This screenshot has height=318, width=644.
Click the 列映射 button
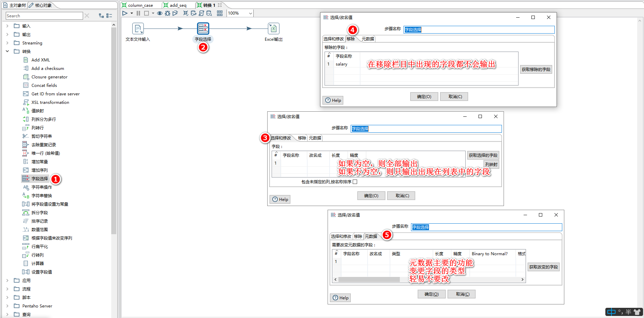pos(491,164)
